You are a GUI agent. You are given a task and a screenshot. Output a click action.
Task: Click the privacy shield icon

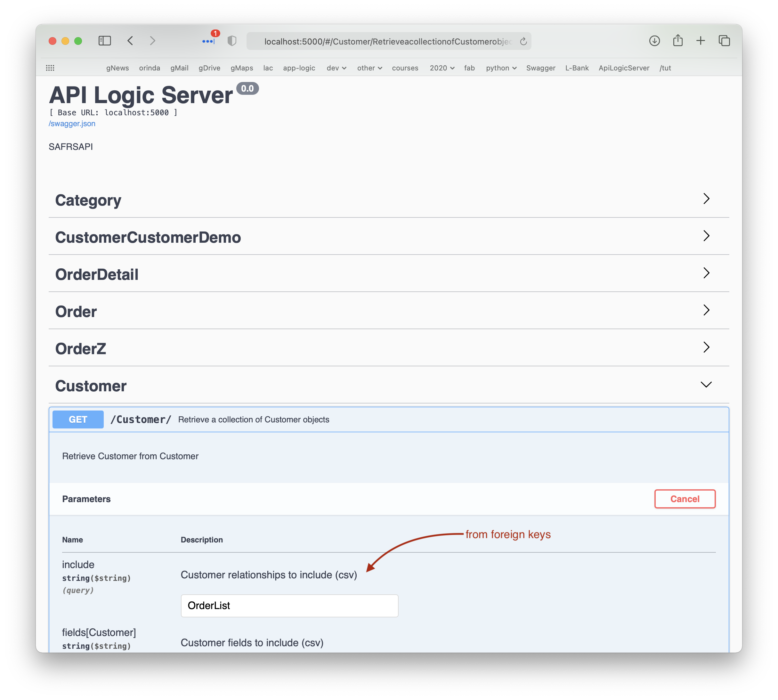click(x=232, y=41)
